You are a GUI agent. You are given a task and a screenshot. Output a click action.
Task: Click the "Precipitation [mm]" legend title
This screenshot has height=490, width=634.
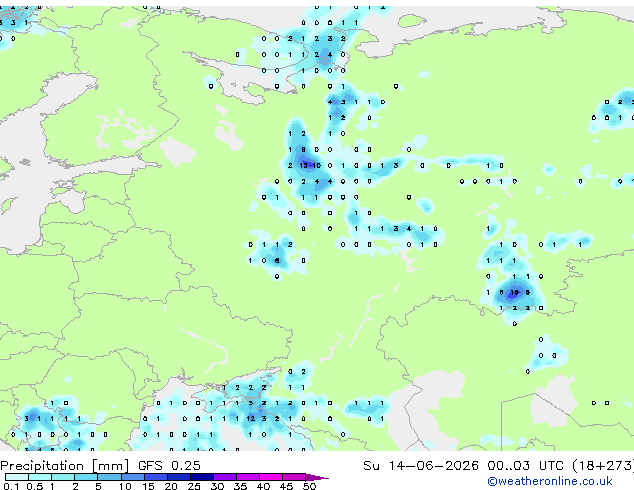pos(65,466)
